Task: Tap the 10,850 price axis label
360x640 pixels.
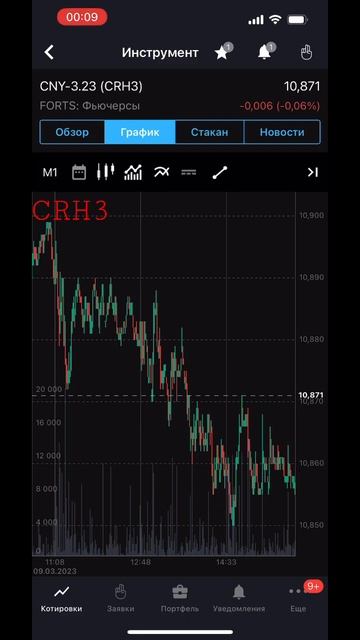Action: (x=312, y=525)
